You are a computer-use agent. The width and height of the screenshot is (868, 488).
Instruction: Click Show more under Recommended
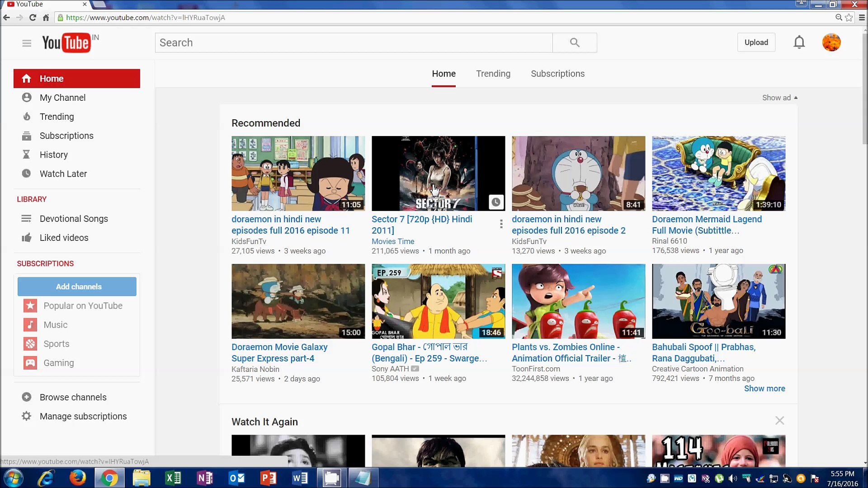(764, 389)
